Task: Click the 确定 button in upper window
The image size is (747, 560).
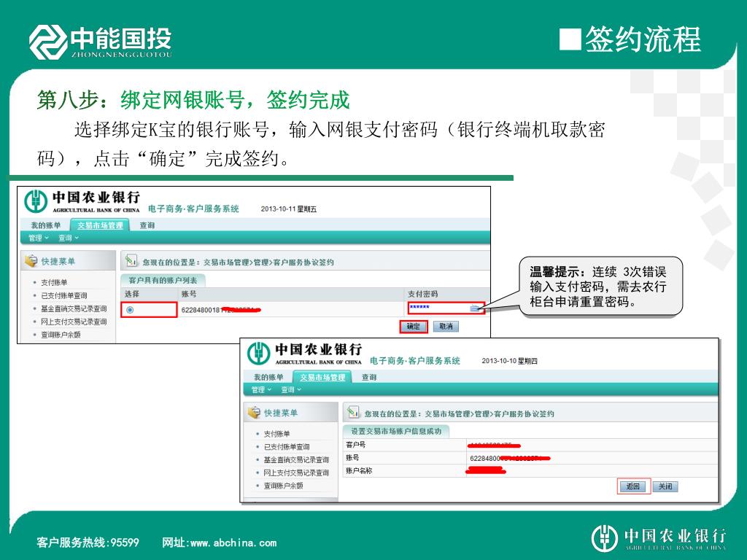Action: [413, 327]
